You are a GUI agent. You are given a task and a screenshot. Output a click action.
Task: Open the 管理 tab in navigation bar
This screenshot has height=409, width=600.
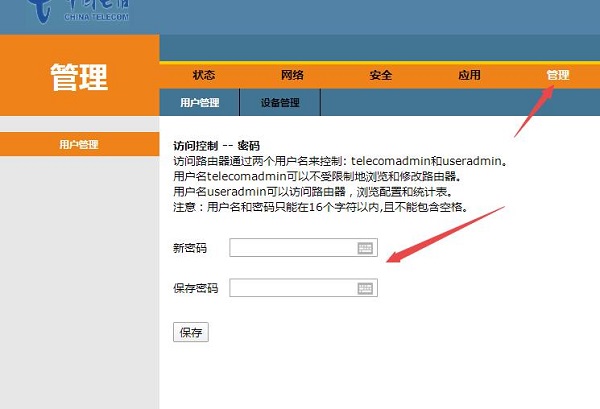558,75
